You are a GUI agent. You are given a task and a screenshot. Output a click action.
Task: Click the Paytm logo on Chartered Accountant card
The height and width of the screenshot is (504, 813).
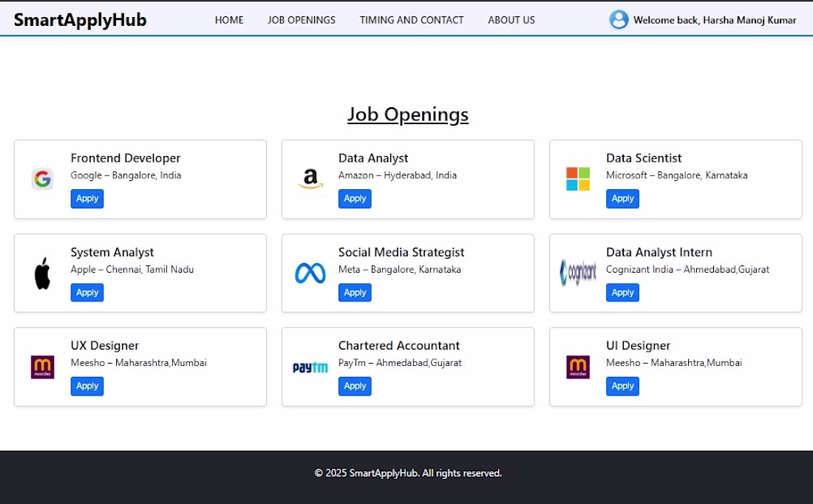pyautogui.click(x=310, y=367)
